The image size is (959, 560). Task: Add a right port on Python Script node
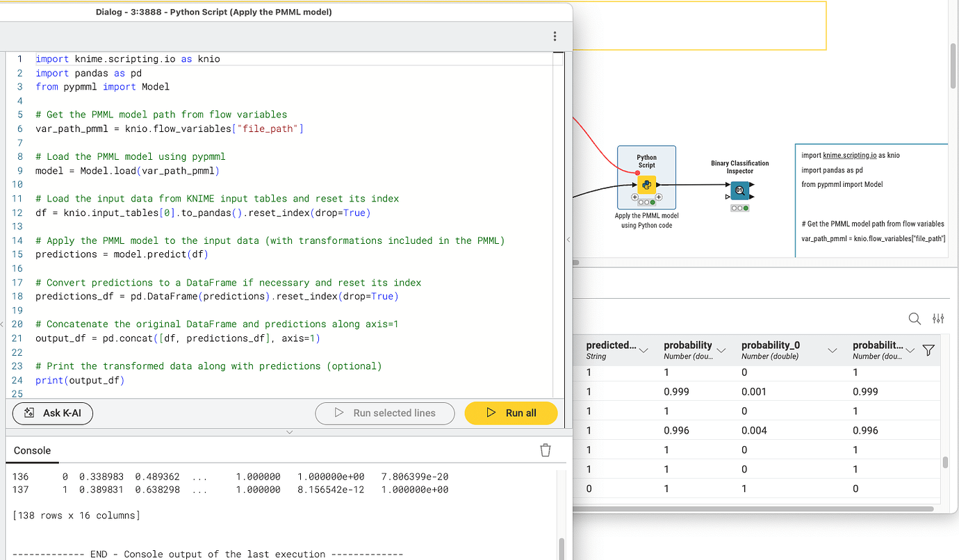(659, 197)
